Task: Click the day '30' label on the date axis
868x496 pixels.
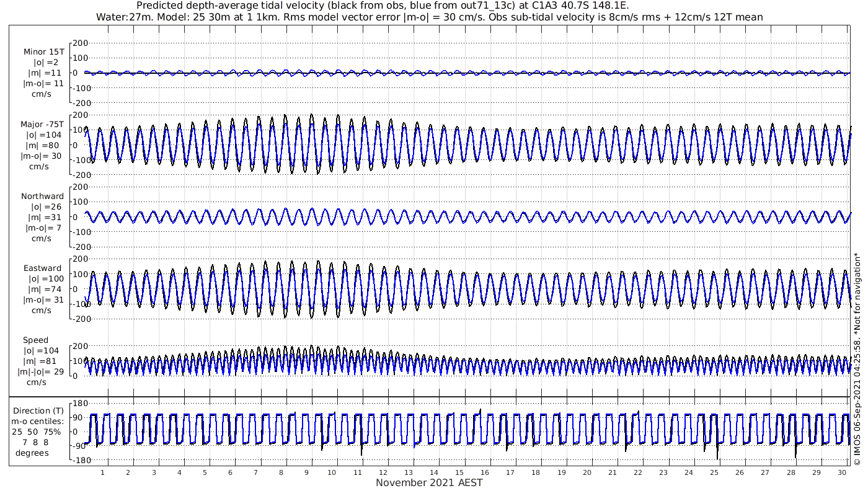Action: pyautogui.click(x=842, y=473)
